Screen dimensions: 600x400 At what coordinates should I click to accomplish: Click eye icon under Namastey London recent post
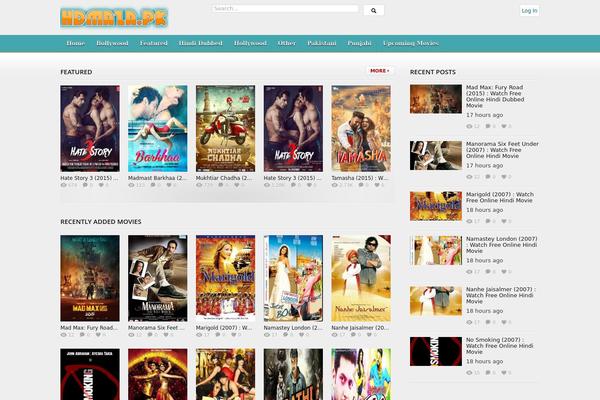(470, 272)
